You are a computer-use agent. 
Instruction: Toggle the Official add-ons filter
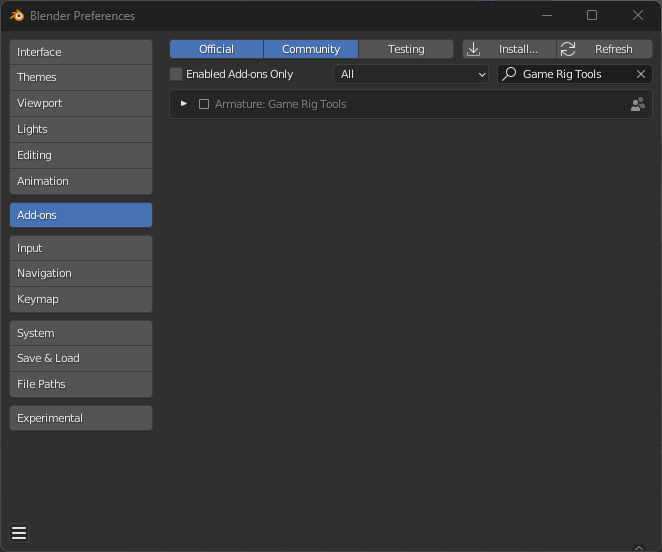[x=216, y=49]
